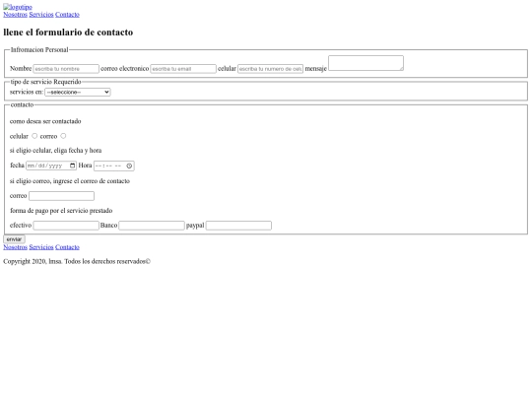Click the logotipo image link

(x=18, y=7)
